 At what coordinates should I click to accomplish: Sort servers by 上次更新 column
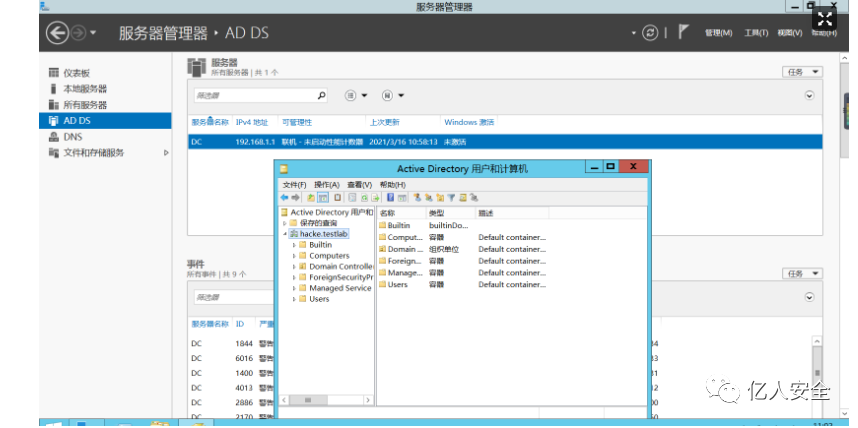[x=384, y=122]
